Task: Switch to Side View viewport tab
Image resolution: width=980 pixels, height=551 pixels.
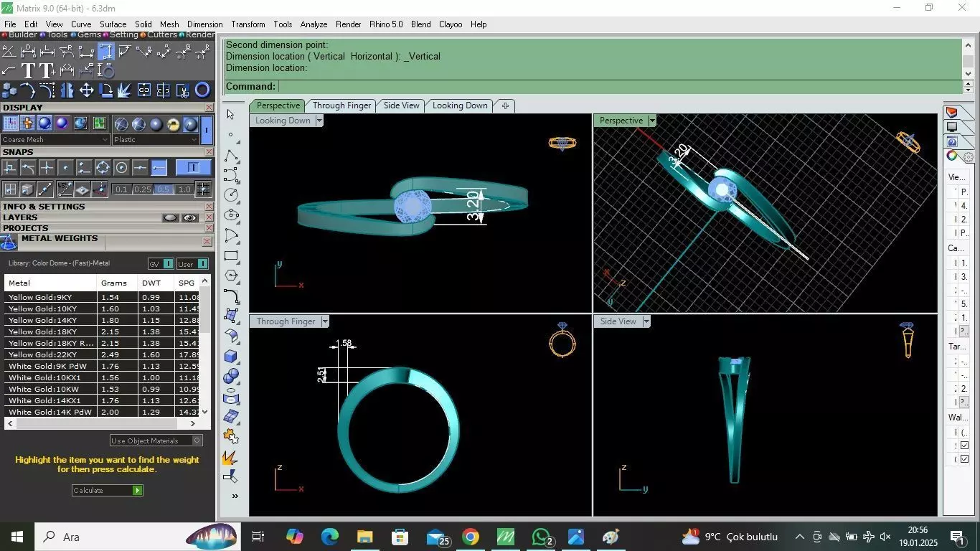Action: 401,105
